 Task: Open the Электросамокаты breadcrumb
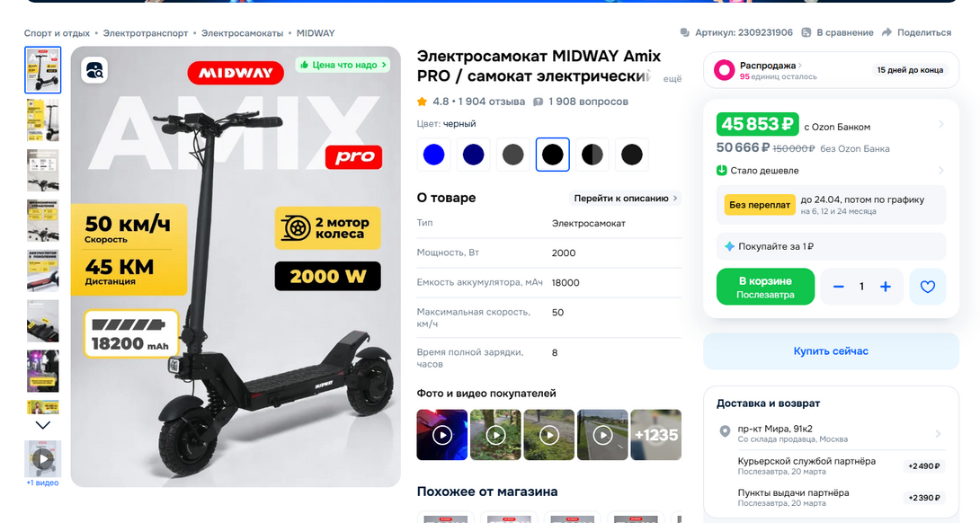[242, 33]
